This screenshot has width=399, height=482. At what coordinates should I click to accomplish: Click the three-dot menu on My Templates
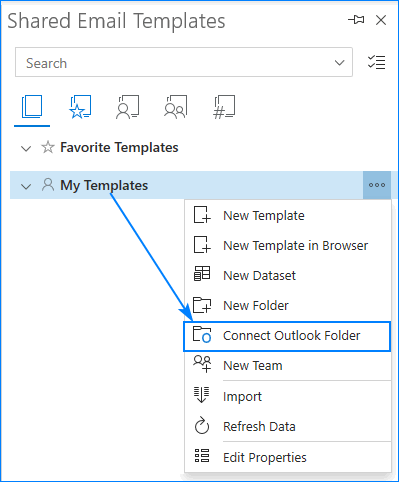click(x=377, y=185)
